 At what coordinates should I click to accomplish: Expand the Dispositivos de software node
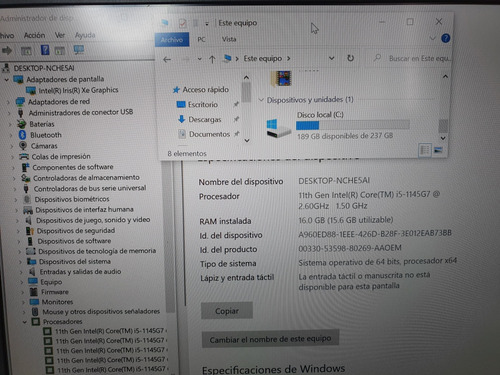click(x=19, y=242)
